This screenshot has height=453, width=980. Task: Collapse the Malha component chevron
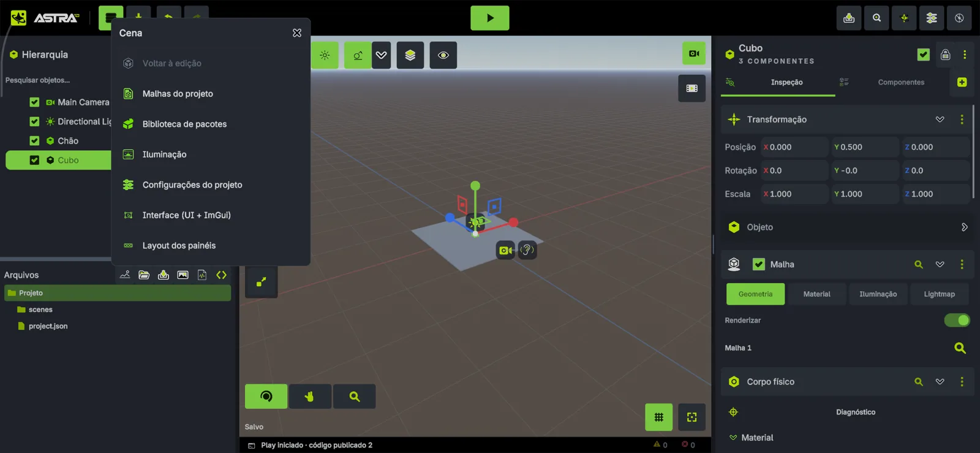click(940, 264)
